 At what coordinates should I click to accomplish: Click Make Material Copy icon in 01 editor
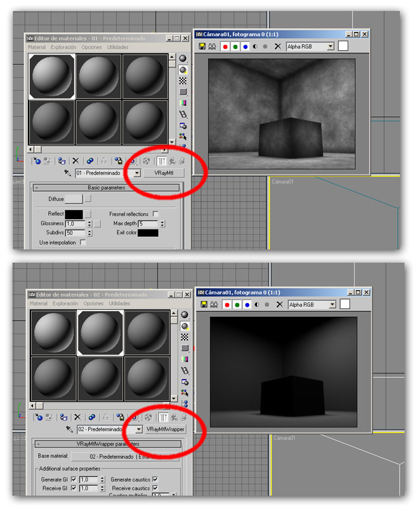click(x=90, y=161)
